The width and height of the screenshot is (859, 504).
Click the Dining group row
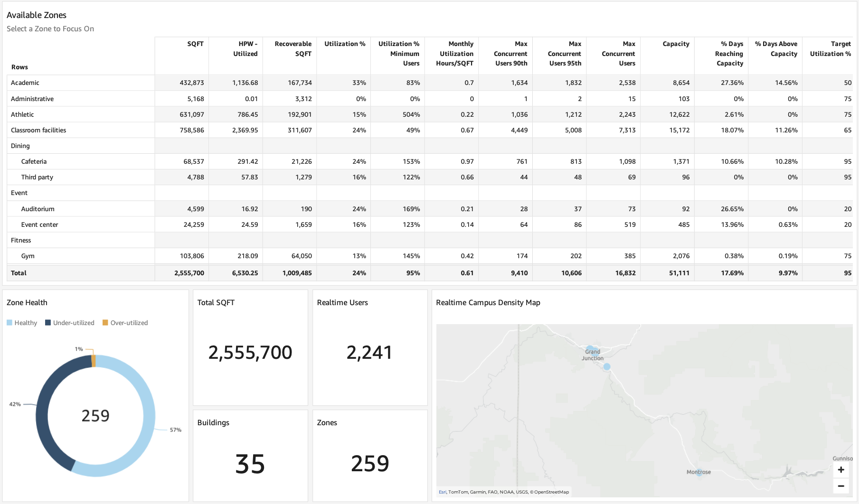click(430, 146)
